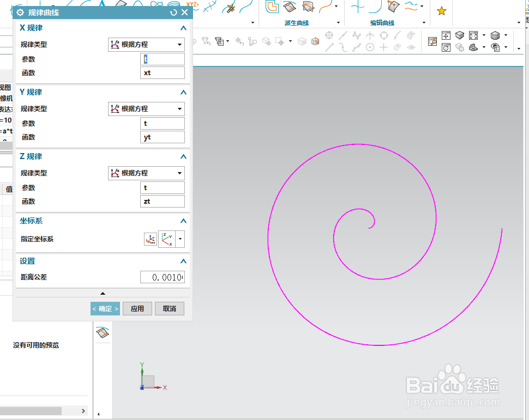Click the 应用 button

point(137,309)
